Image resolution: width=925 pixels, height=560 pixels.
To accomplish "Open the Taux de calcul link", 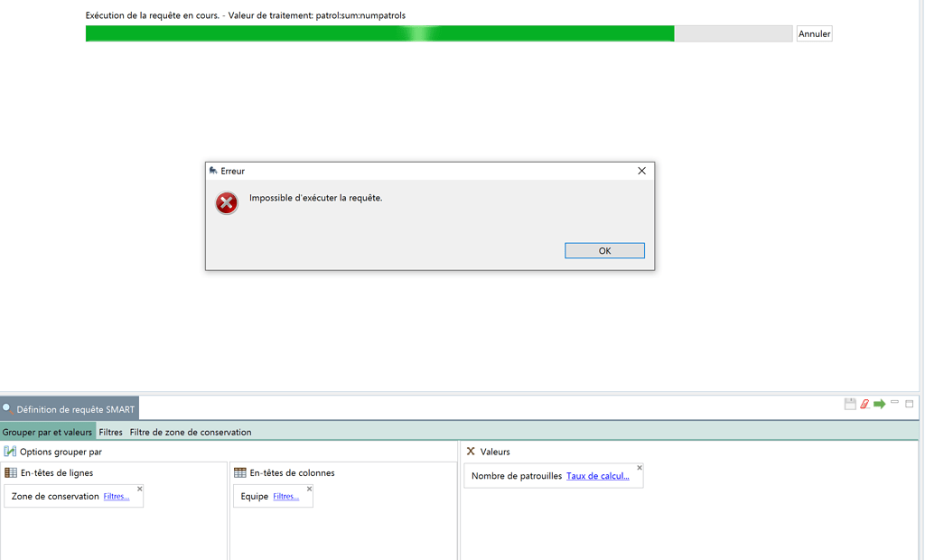I will tap(599, 476).
